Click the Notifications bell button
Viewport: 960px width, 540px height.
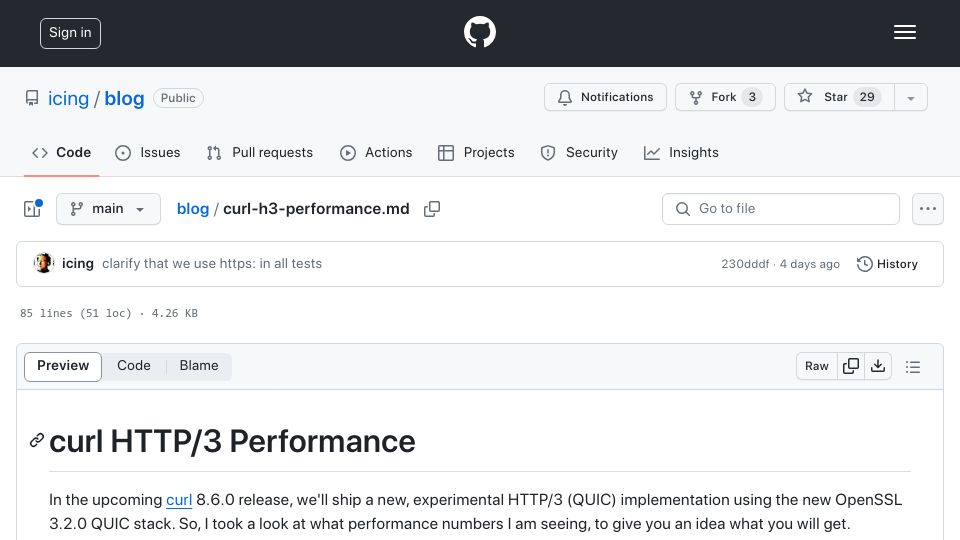605,97
